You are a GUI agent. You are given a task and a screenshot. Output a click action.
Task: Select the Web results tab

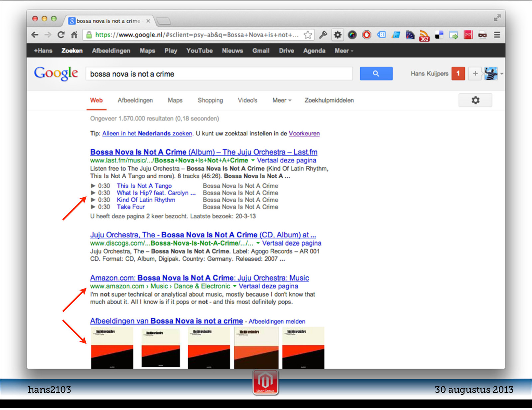pyautogui.click(x=96, y=100)
